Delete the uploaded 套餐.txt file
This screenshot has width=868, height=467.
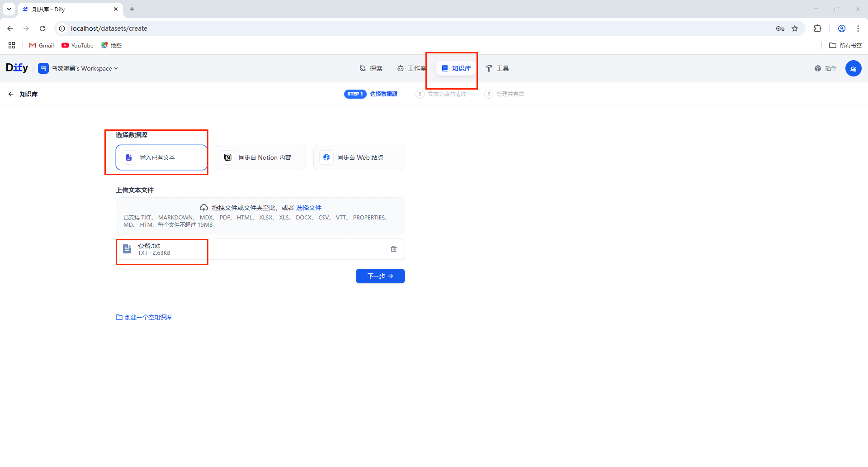click(393, 249)
